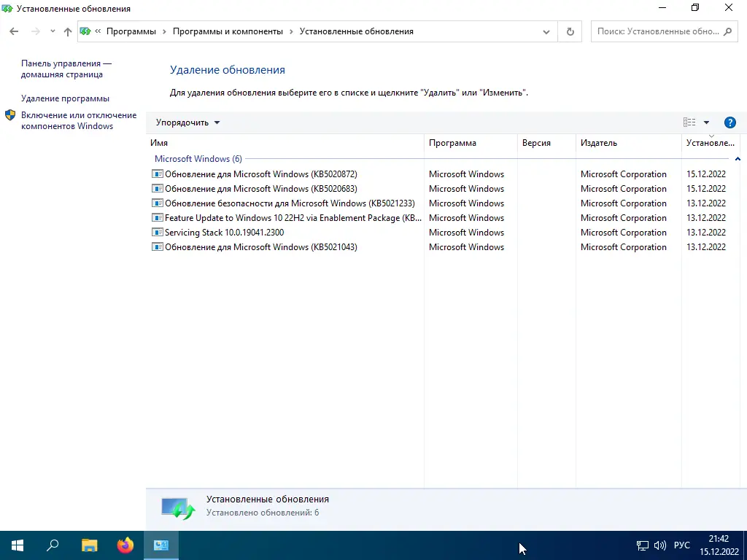The image size is (747, 560).
Task: Open the volume tray icon
Action: click(x=659, y=545)
